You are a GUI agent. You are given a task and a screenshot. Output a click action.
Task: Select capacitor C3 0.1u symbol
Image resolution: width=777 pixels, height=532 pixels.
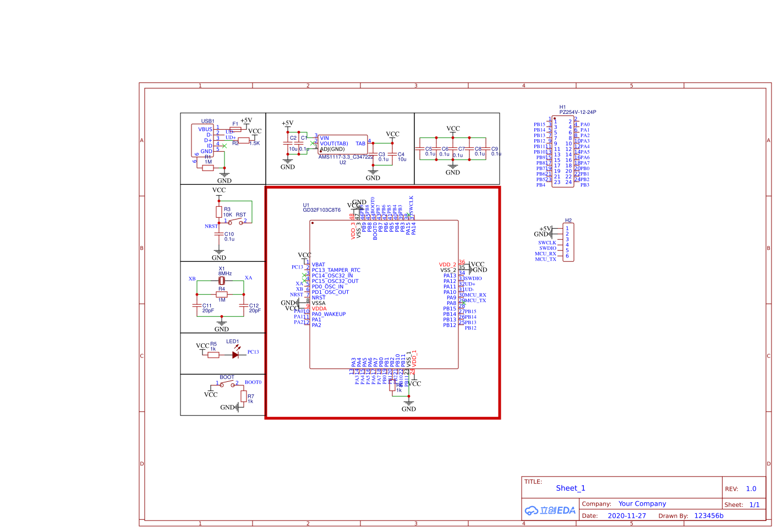pos(373,155)
